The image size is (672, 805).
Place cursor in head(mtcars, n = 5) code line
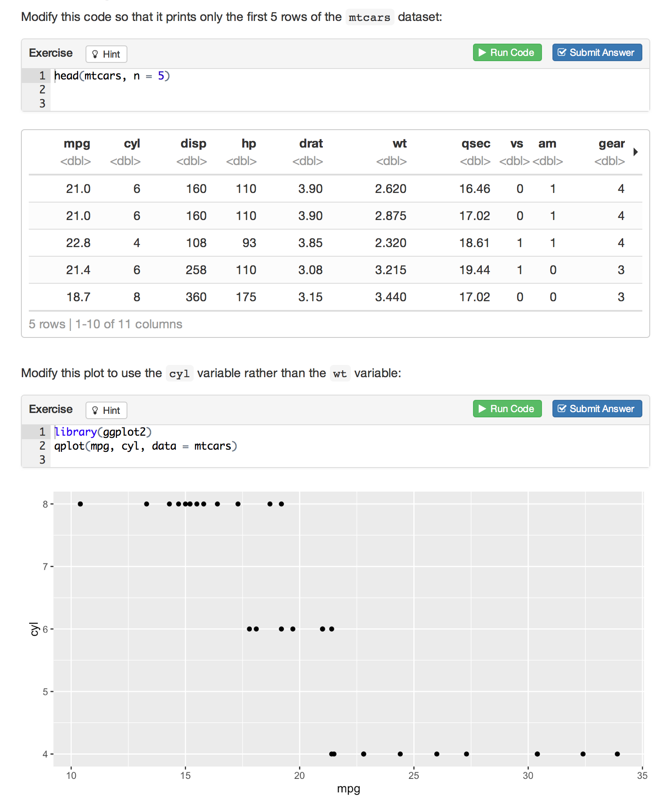coord(112,76)
